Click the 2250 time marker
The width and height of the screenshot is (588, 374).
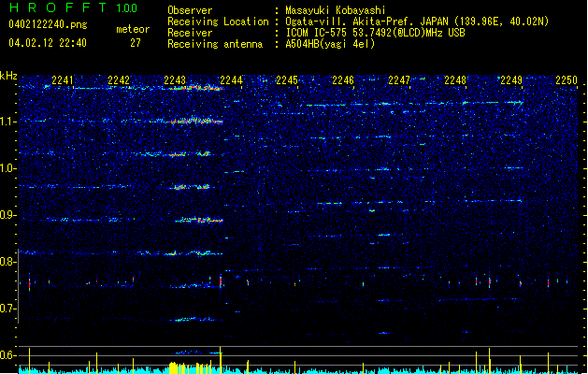[566, 80]
